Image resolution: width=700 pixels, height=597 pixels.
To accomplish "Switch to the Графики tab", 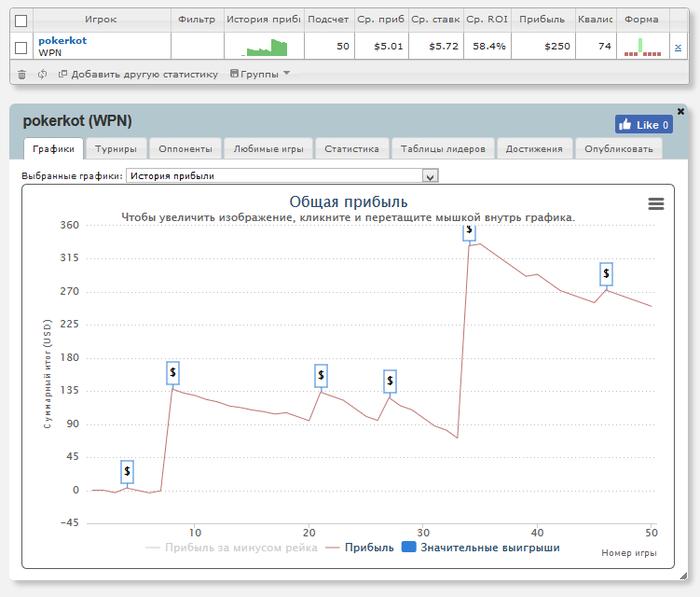I will [x=54, y=149].
